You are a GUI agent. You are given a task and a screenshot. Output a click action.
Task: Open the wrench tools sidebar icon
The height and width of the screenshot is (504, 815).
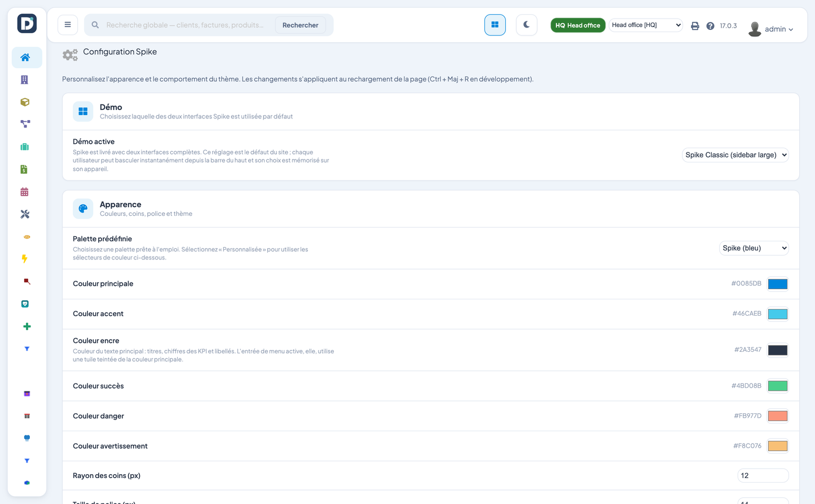(x=25, y=214)
